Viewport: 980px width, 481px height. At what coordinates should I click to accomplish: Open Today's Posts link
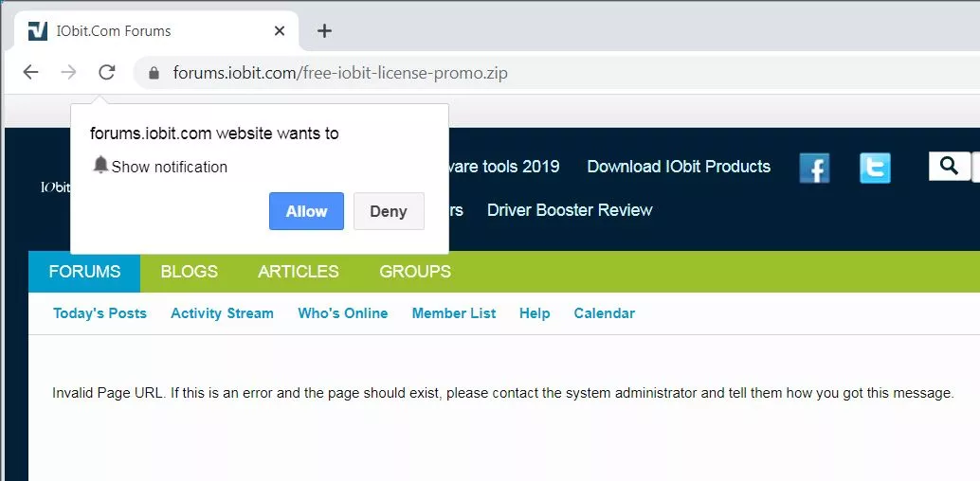[100, 313]
